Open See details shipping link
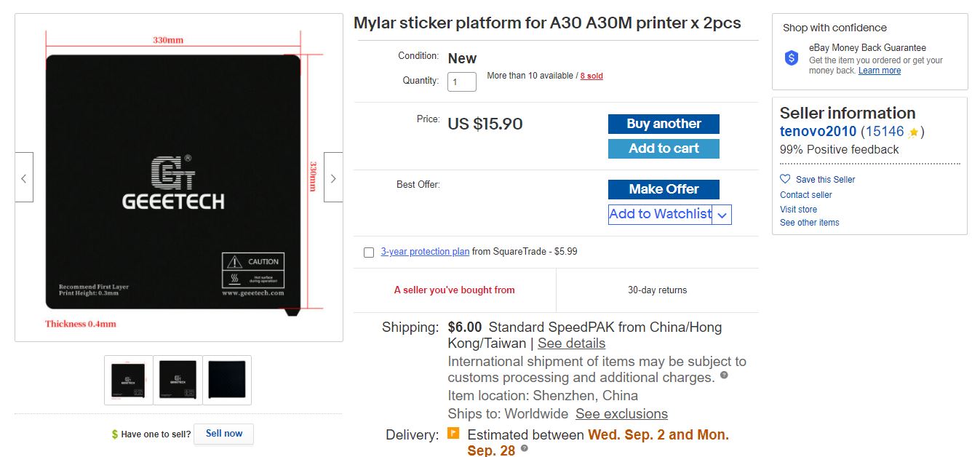The image size is (980, 457). [571, 343]
